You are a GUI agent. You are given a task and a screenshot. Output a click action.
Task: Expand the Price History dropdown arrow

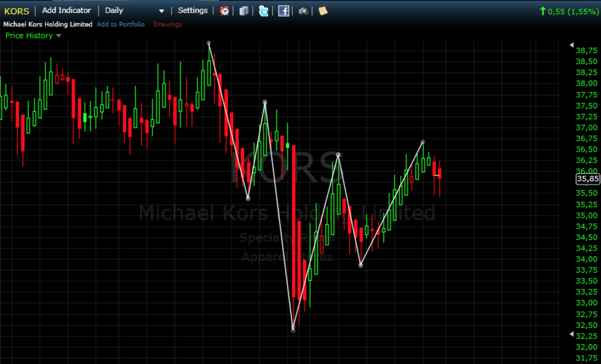pos(59,35)
